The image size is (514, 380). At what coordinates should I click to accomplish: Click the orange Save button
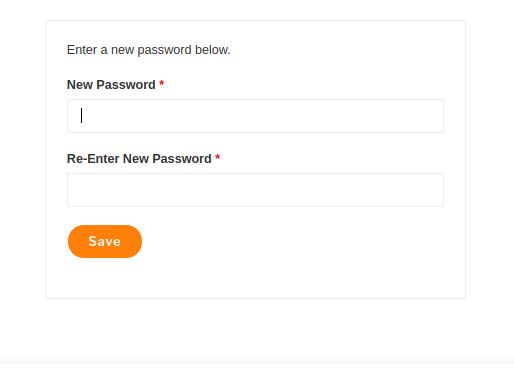click(x=105, y=241)
